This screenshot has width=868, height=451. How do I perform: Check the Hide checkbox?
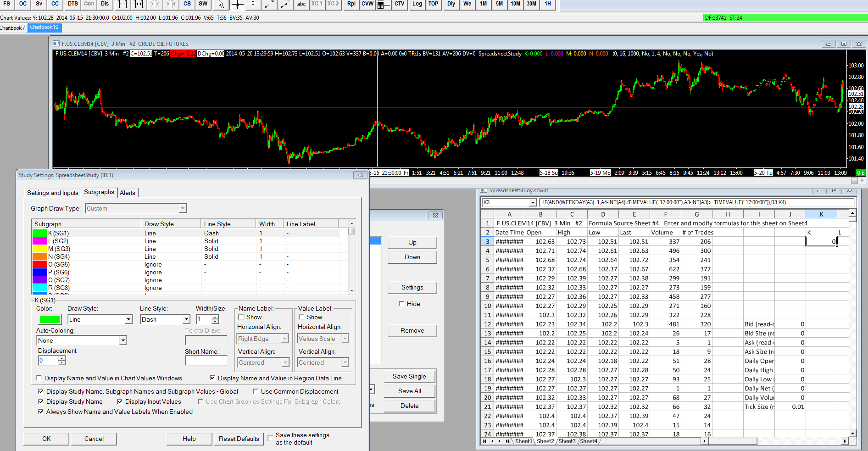[x=401, y=304]
